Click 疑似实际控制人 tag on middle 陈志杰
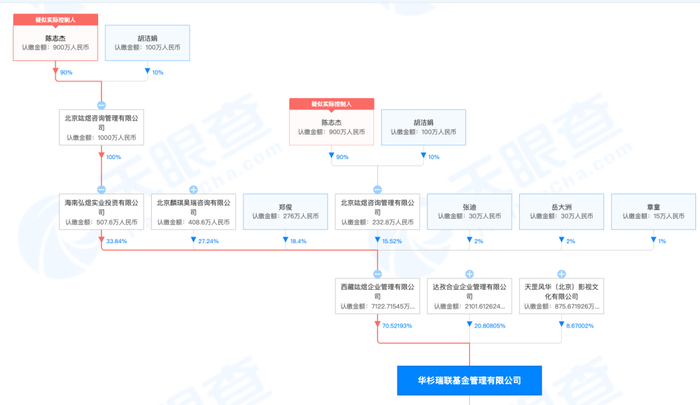This screenshot has height=405, width=700. 331,104
